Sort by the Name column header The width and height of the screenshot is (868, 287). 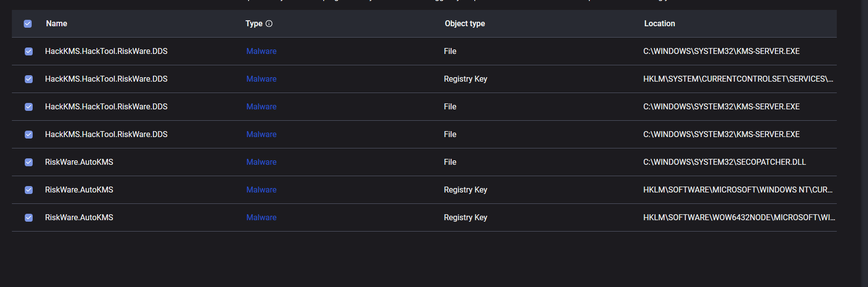point(56,24)
